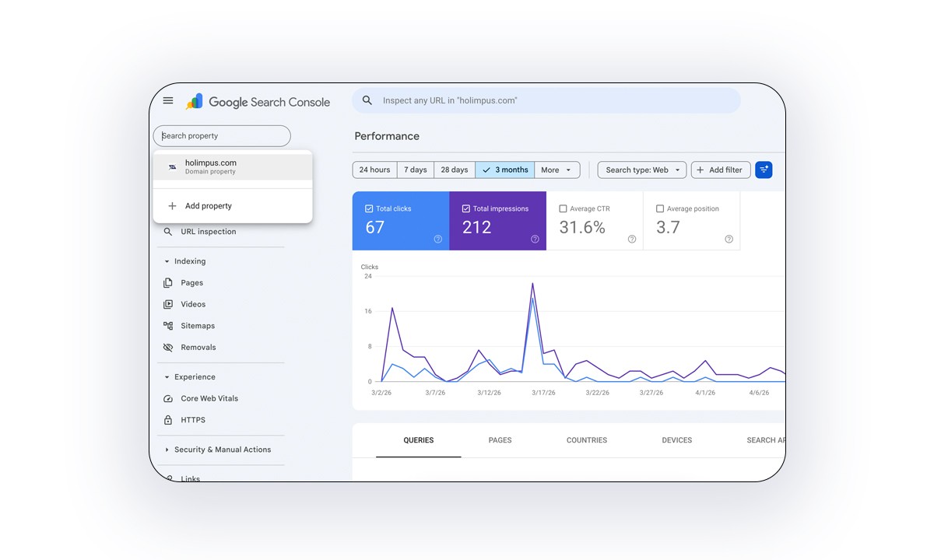Click the Pages document icon
The image size is (934, 560).
pyautogui.click(x=168, y=283)
